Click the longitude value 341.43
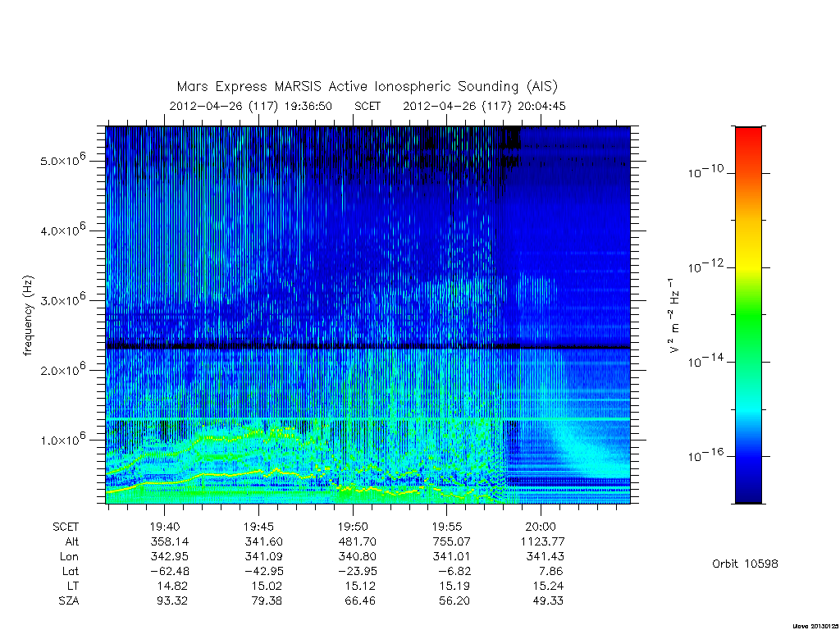Image resolution: width=840 pixels, height=630 pixels. coord(546,557)
